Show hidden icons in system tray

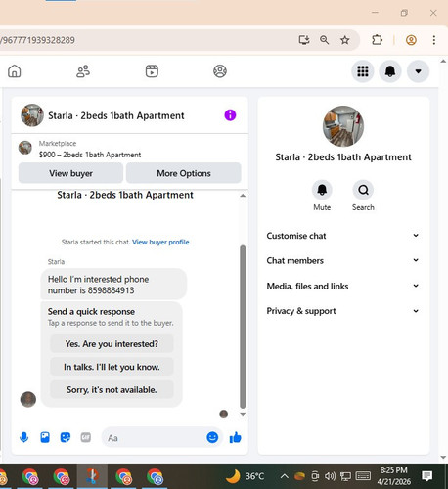pyautogui.click(x=284, y=476)
